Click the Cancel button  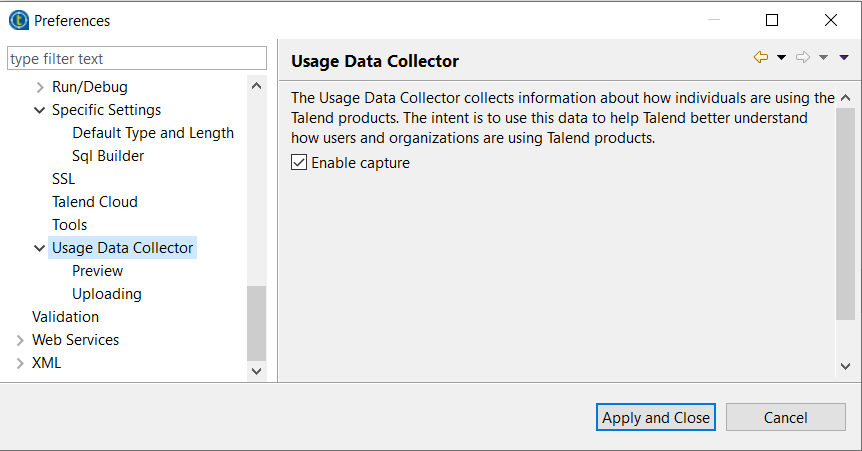pyautogui.click(x=785, y=418)
